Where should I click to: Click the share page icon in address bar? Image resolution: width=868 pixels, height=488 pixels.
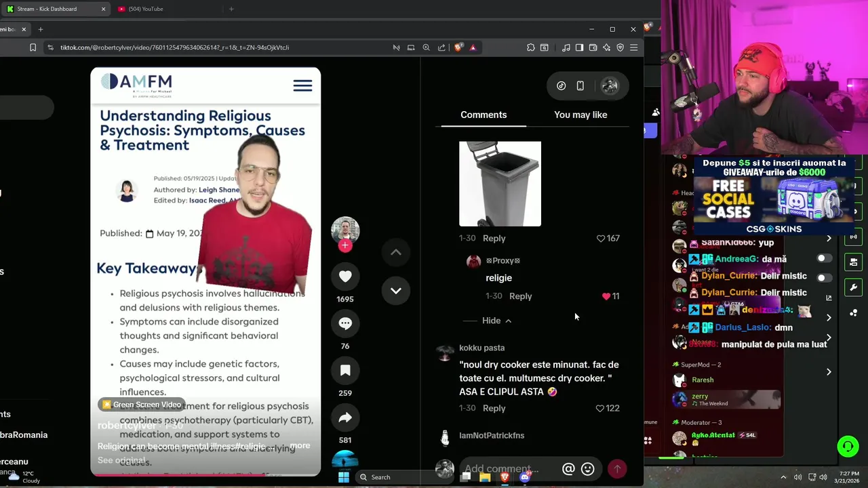[x=441, y=47]
